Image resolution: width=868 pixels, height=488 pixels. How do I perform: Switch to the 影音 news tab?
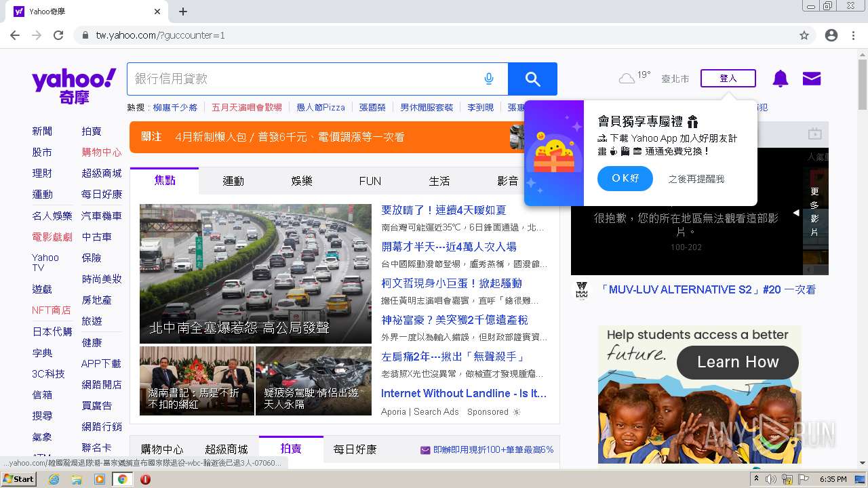coord(508,181)
